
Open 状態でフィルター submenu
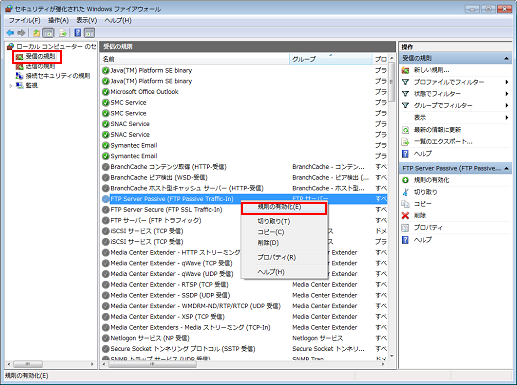[455, 94]
